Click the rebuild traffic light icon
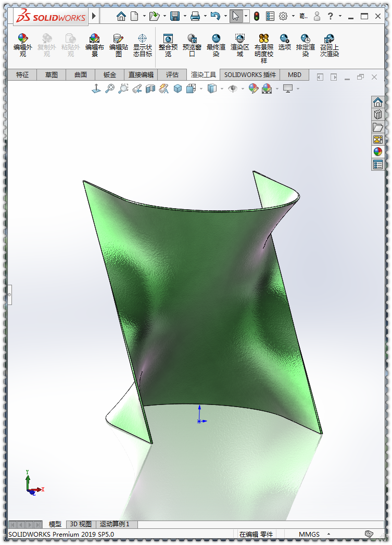This screenshot has width=392, height=545. pyautogui.click(x=256, y=16)
